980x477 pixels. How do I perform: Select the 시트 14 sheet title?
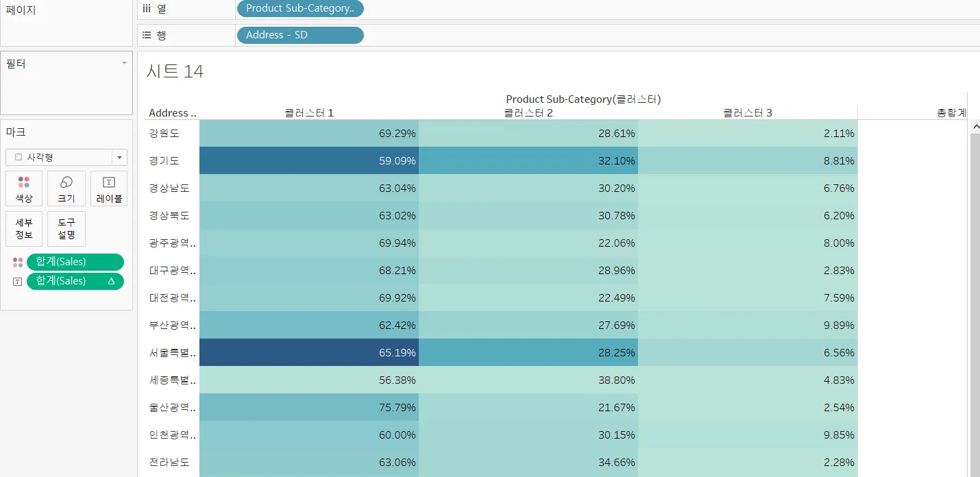point(175,71)
